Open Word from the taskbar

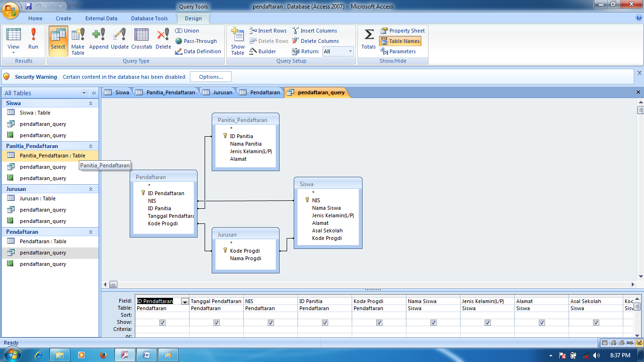click(147, 355)
